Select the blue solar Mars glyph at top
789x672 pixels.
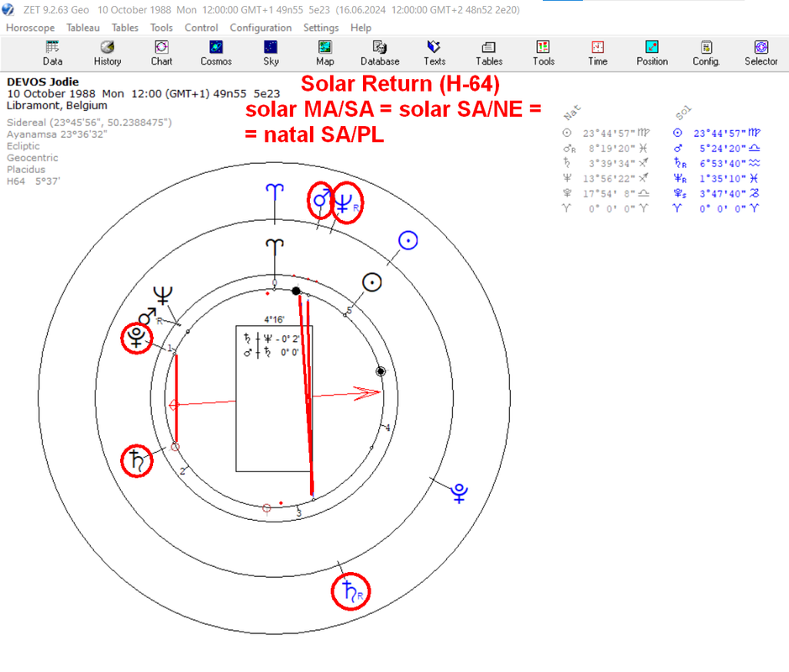321,200
